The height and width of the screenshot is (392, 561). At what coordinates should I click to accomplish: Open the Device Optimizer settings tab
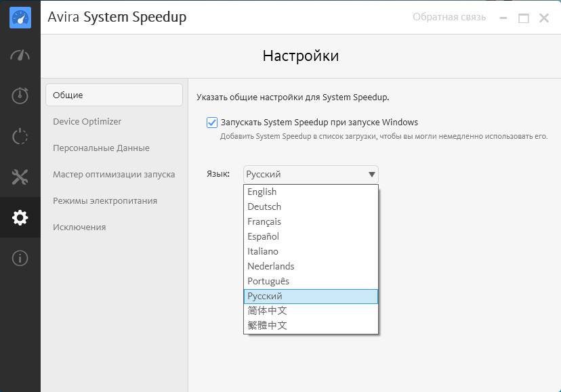(x=87, y=122)
